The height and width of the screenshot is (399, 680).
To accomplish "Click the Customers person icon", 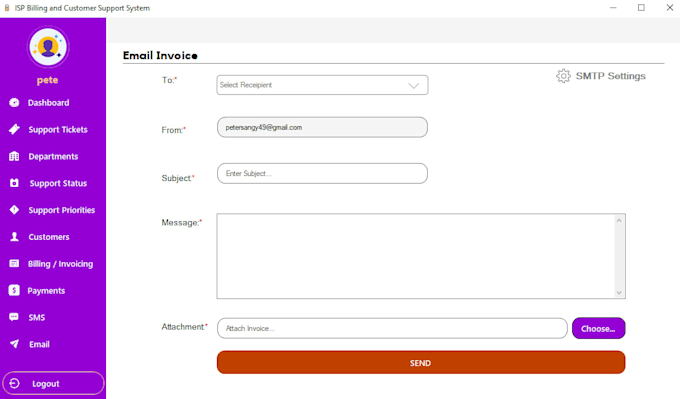I will [14, 237].
